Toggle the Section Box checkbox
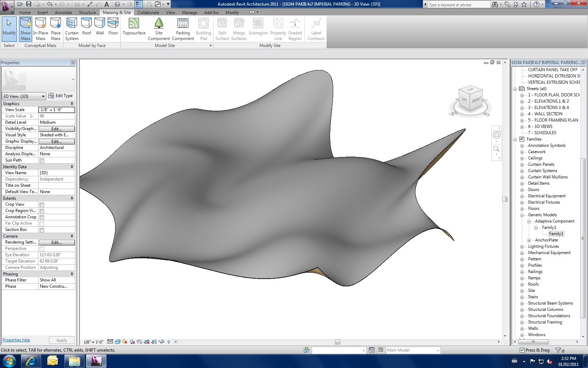Image resolution: width=588 pixels, height=368 pixels. (x=42, y=230)
